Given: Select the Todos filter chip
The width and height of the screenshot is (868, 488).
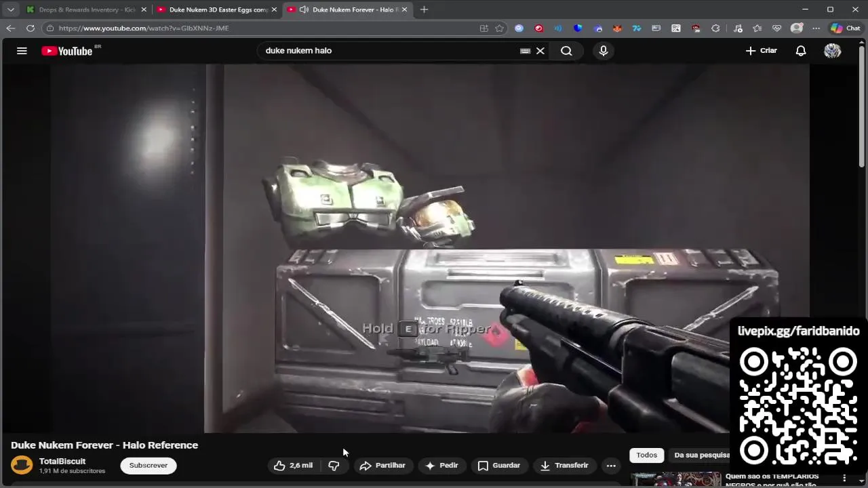Looking at the screenshot, I should coord(646,455).
